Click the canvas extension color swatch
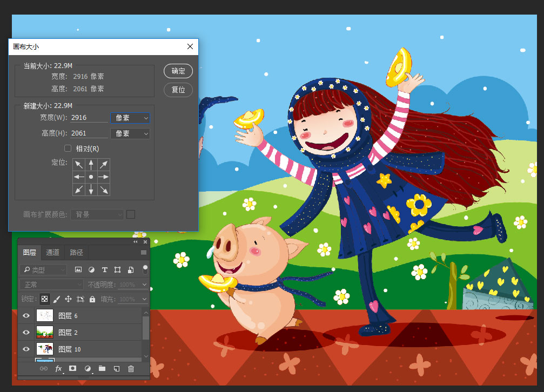The image size is (544, 392). [131, 214]
